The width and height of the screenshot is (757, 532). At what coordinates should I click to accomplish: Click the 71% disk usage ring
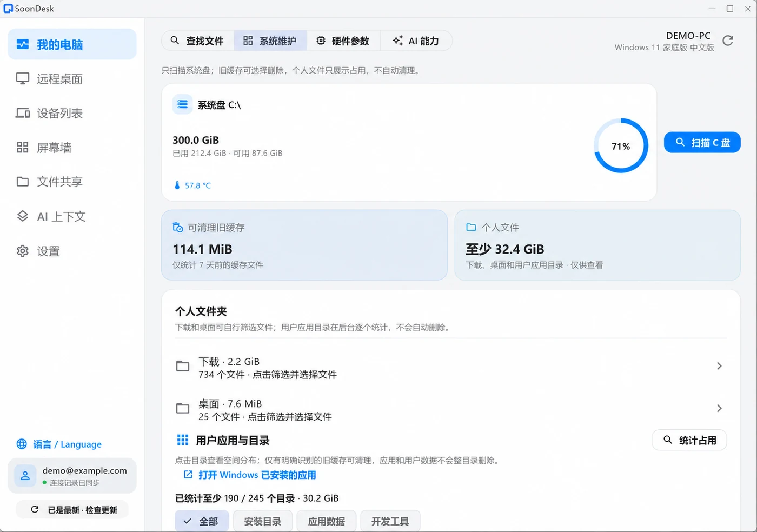(621, 145)
